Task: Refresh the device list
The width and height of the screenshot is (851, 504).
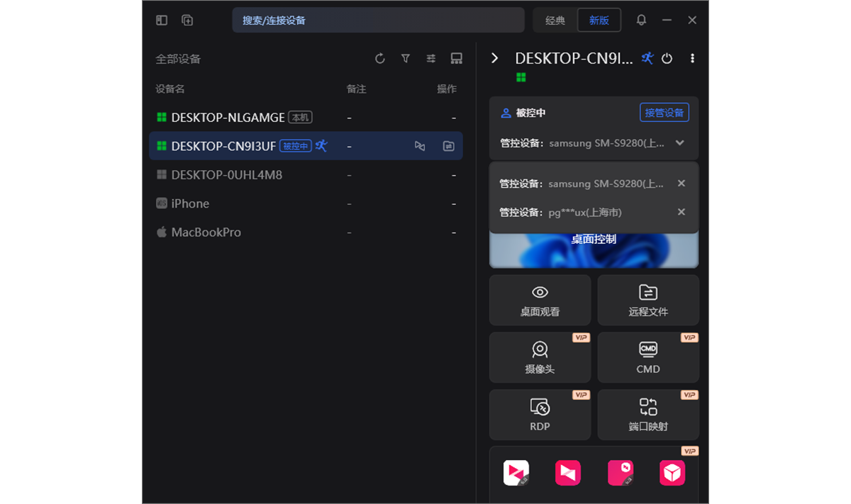Action: coord(380,59)
